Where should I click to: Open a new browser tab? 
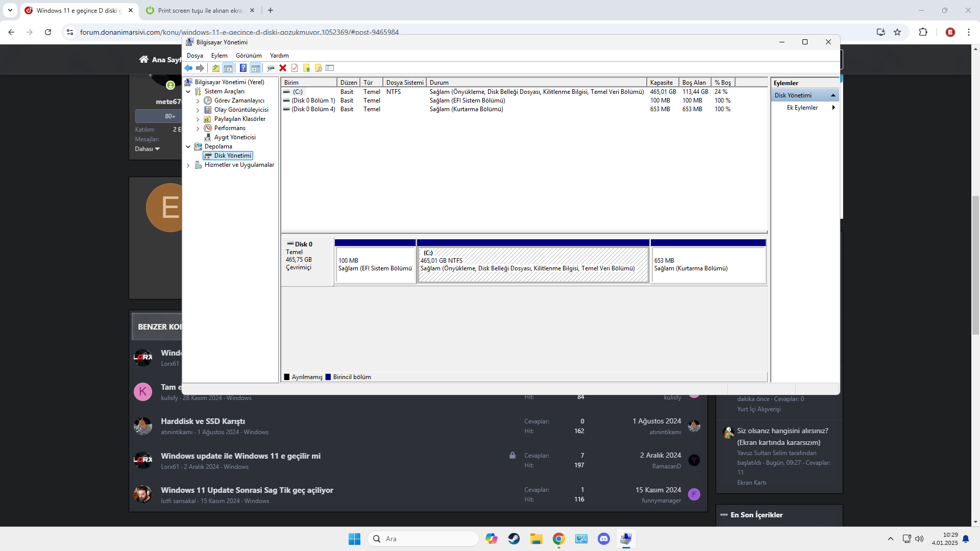click(x=271, y=10)
